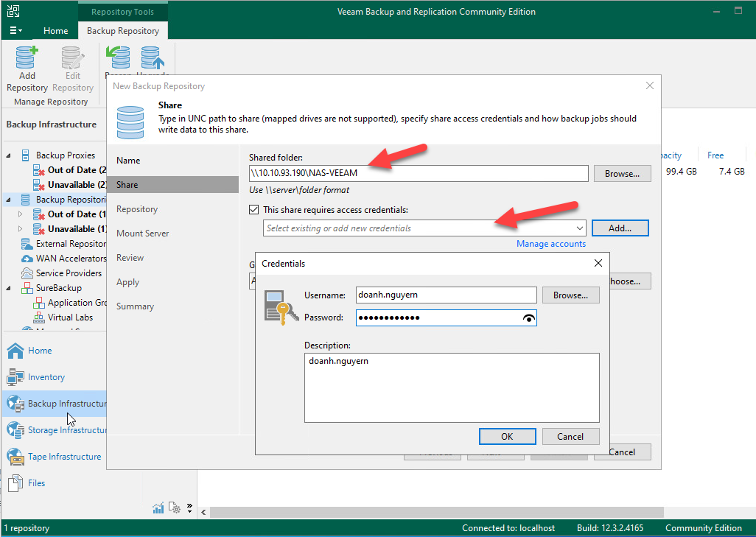Open the main hamburger menu
Screen dimensions: 756x537
15,31
